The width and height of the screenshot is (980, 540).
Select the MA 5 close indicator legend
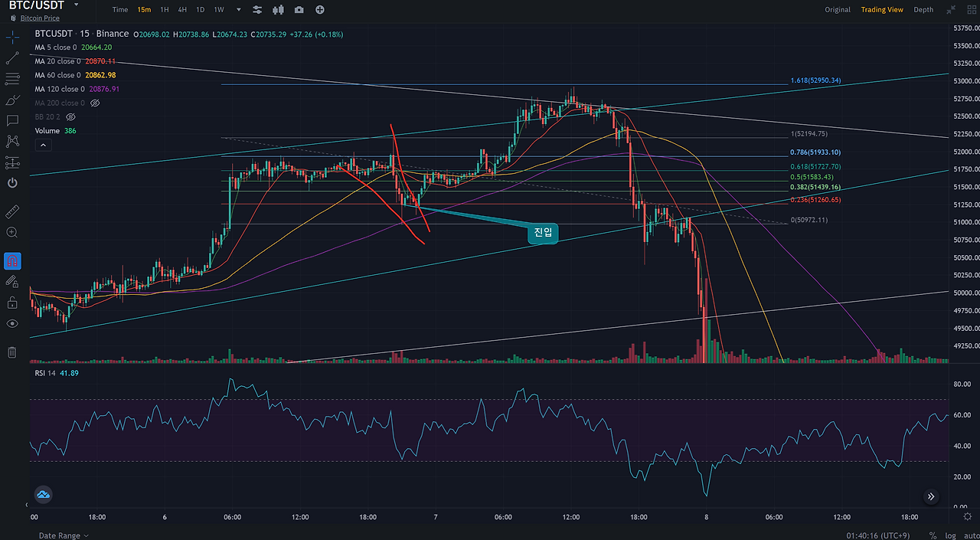point(73,47)
